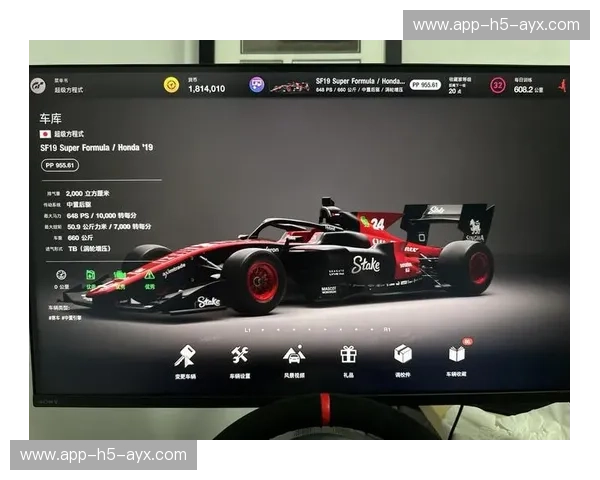Click the 648 PS / 10,000 power value

click(101, 216)
